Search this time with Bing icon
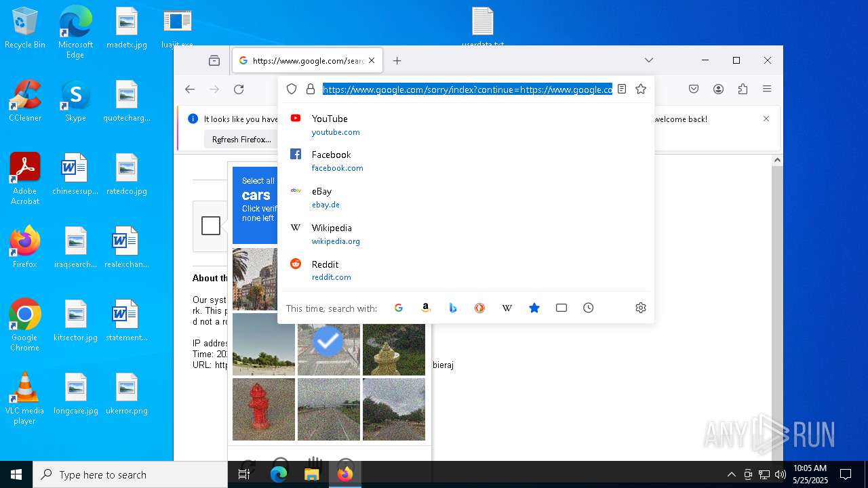868x488 pixels. (453, 308)
